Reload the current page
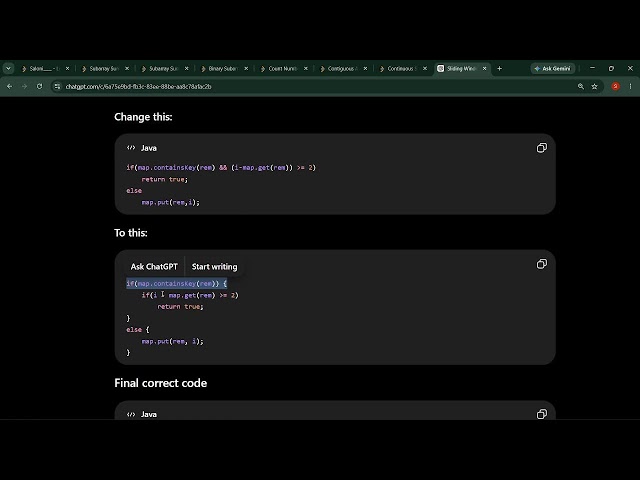The width and height of the screenshot is (640, 480). 39,87
